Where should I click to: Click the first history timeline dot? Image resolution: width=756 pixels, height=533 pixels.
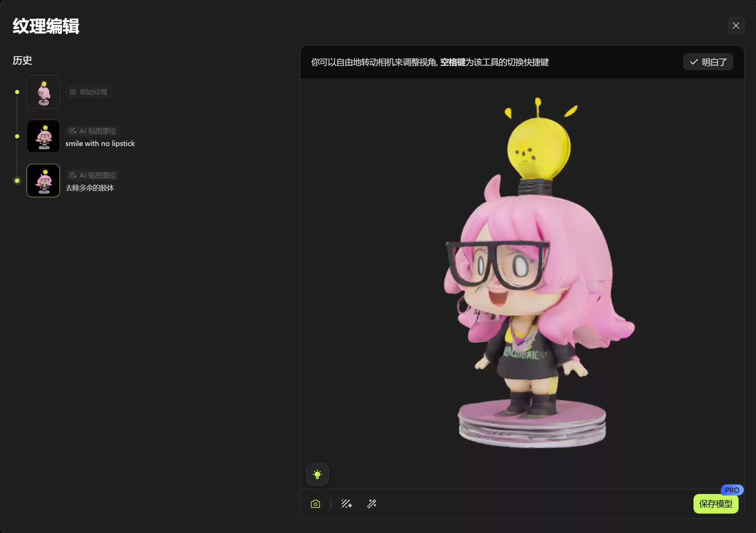17,92
